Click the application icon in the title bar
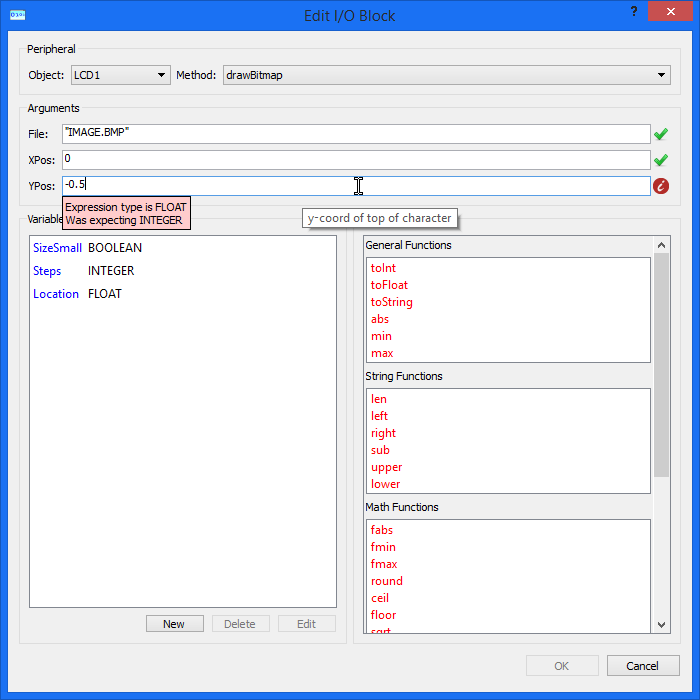Viewport: 700px width, 700px height. 17,15
